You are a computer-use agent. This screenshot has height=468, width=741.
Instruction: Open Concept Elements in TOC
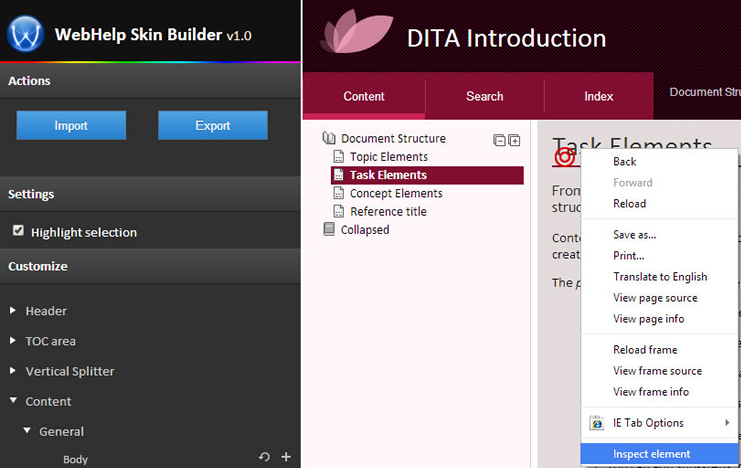396,193
